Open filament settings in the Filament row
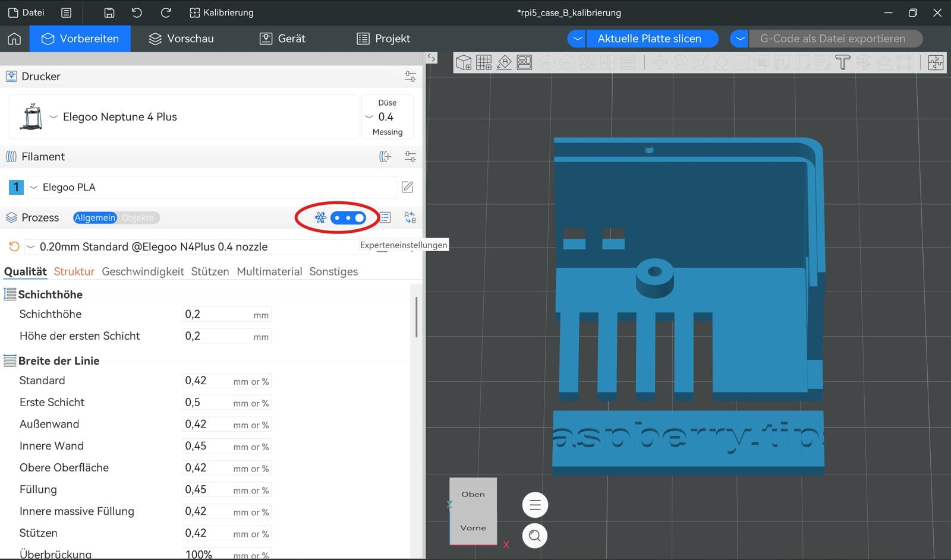Viewport: 951px width, 560px height. [x=410, y=157]
